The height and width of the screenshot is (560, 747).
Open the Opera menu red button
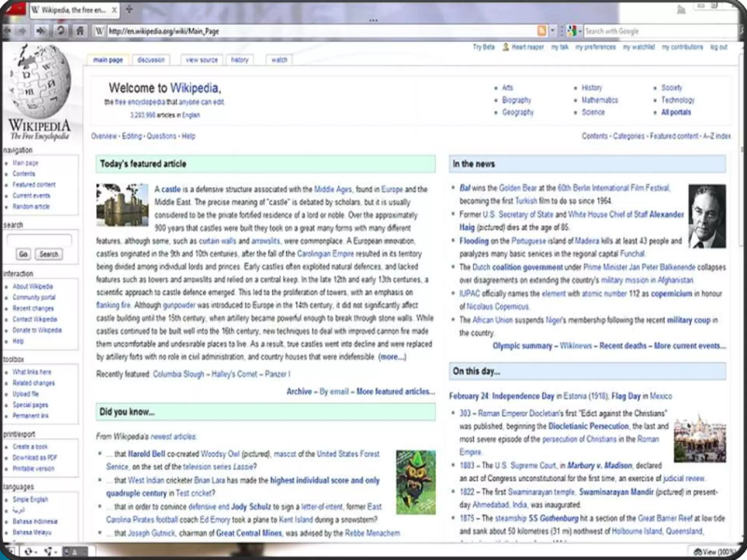coord(16,9)
